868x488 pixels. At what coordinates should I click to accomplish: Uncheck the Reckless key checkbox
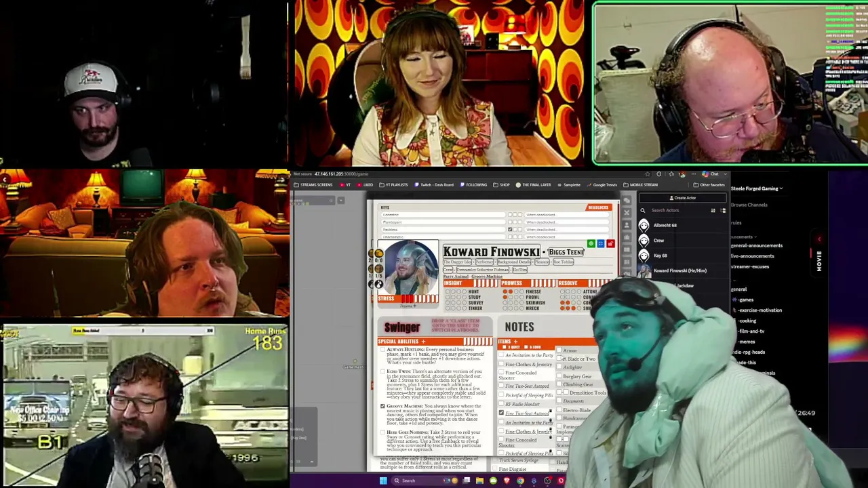(x=510, y=229)
